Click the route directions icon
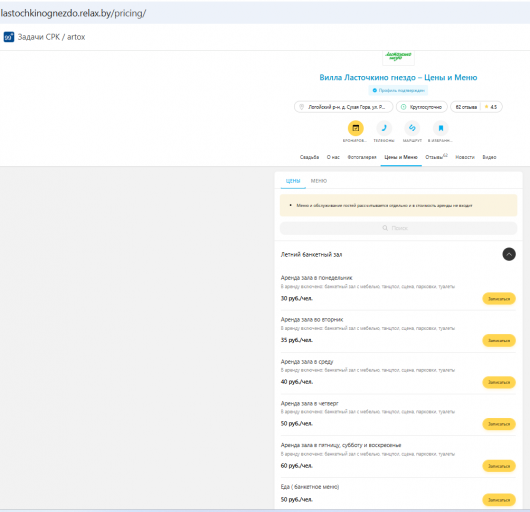530x512 pixels. (x=412, y=128)
